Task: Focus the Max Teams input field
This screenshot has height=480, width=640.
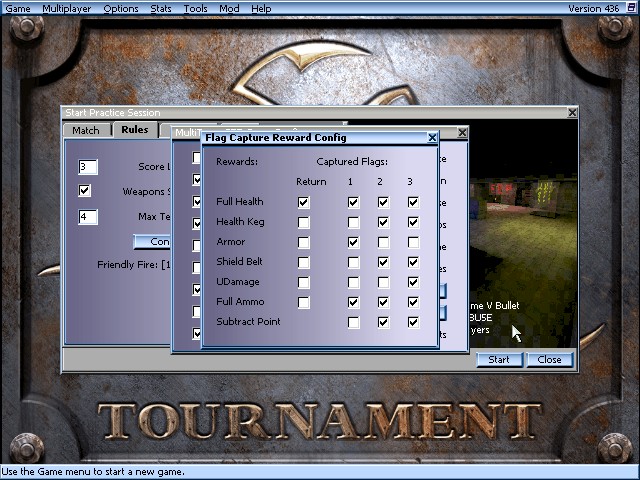Action: 88,216
